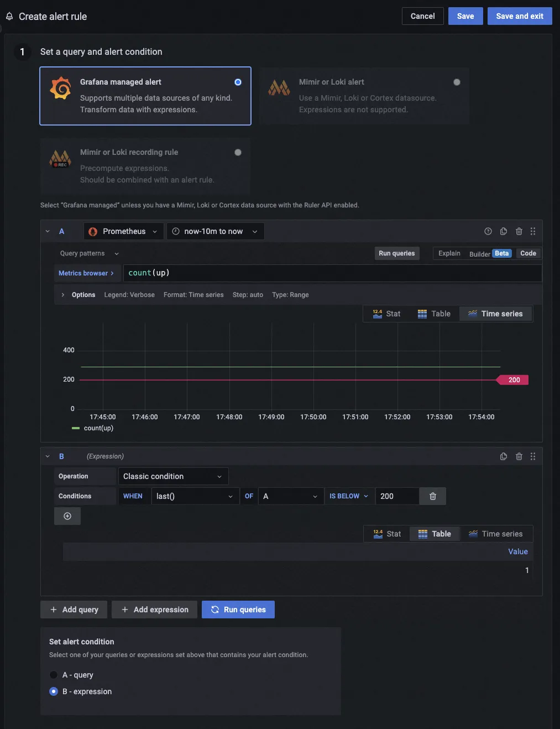The height and width of the screenshot is (729, 560).
Task: Duplicate query A with the copy icon
Action: click(504, 231)
